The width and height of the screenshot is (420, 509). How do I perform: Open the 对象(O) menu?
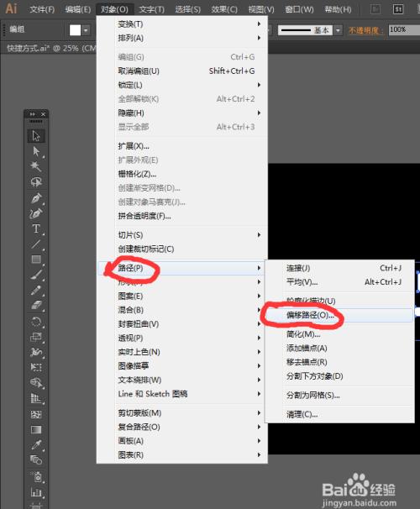[x=114, y=9]
